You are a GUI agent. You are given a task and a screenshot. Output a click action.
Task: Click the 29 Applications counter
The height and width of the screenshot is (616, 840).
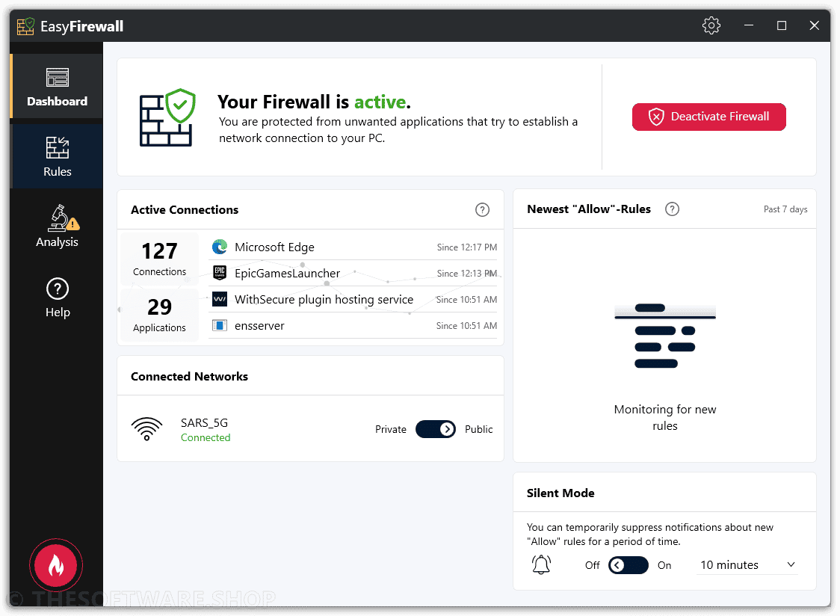159,315
